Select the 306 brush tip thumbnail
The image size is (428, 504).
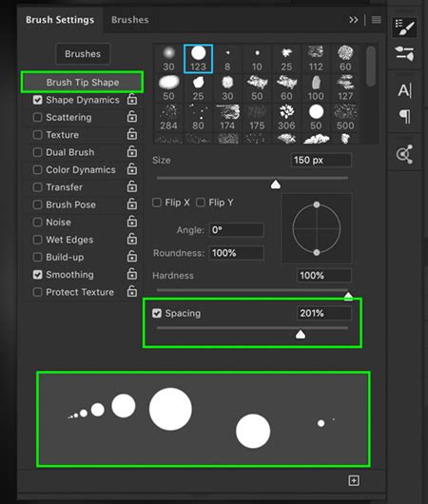[286, 117]
